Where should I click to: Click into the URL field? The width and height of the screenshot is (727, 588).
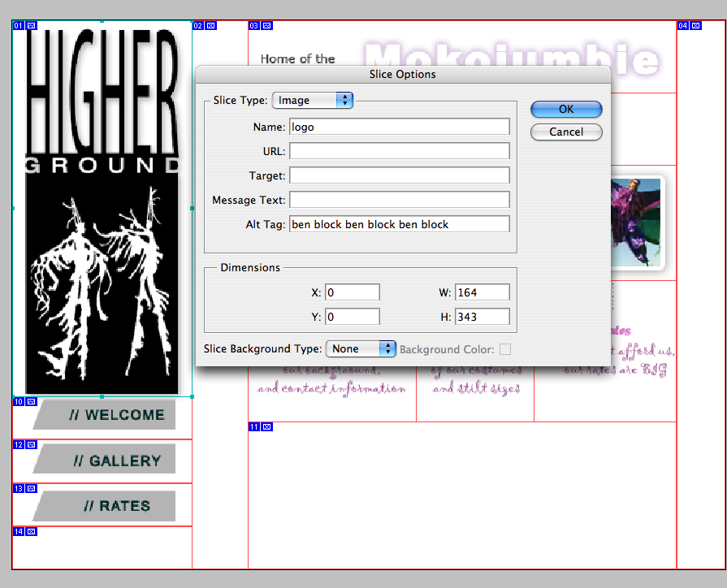pos(400,151)
